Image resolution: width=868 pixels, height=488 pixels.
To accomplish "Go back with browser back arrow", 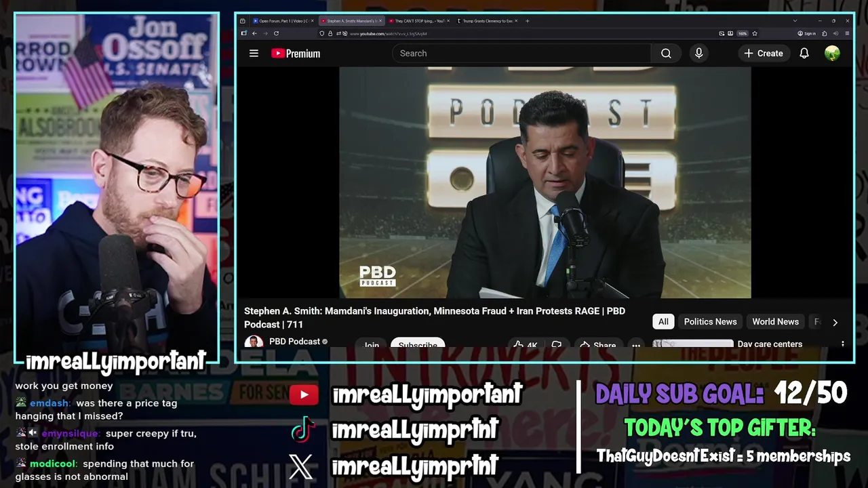I will pyautogui.click(x=254, y=33).
